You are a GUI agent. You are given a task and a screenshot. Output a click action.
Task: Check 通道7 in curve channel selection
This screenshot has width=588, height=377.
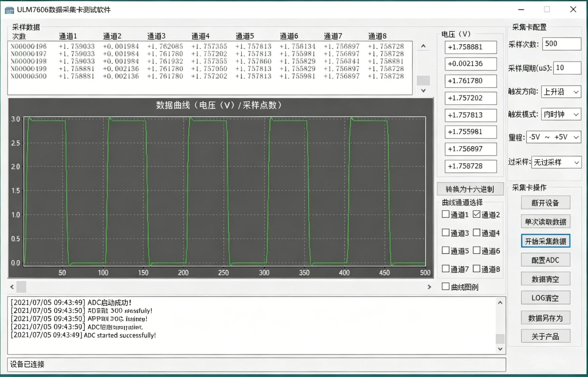coord(446,269)
